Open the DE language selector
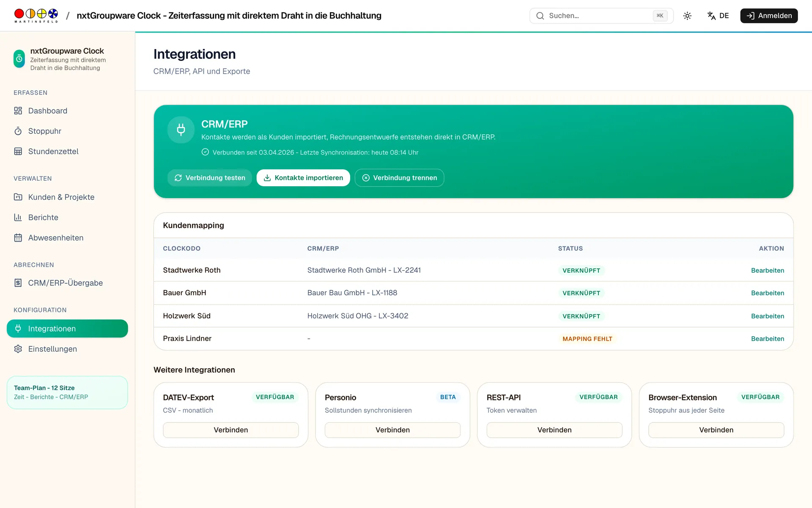 [x=718, y=16]
